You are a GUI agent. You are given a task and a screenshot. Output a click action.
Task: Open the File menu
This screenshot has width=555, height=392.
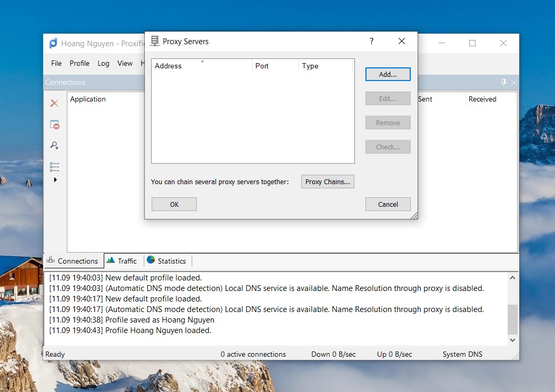click(56, 63)
